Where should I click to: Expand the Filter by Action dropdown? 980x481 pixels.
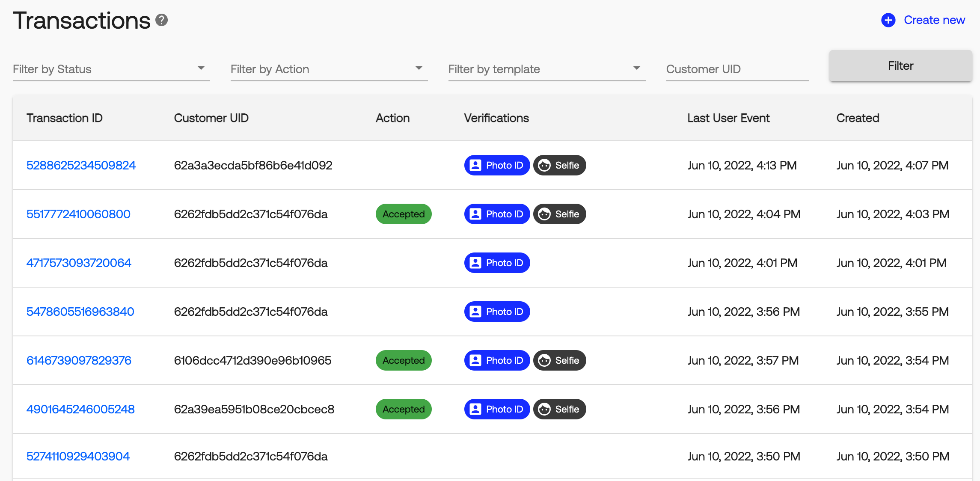pos(329,69)
